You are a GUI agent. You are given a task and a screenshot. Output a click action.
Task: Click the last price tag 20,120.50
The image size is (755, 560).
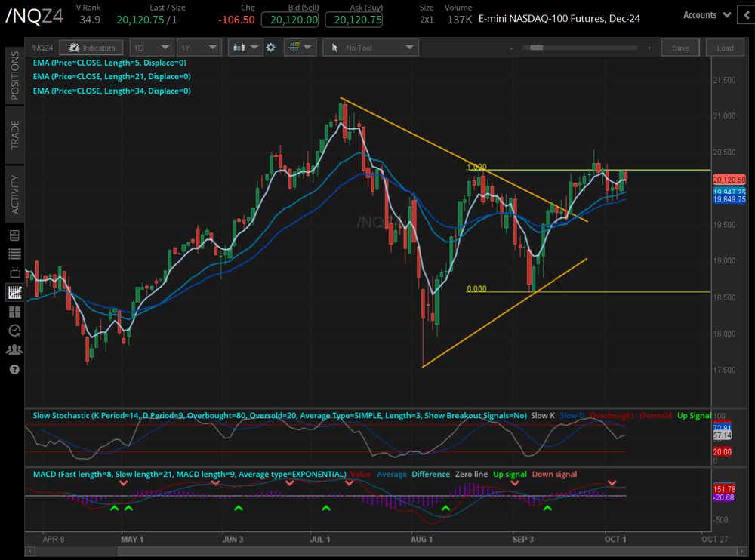point(729,180)
